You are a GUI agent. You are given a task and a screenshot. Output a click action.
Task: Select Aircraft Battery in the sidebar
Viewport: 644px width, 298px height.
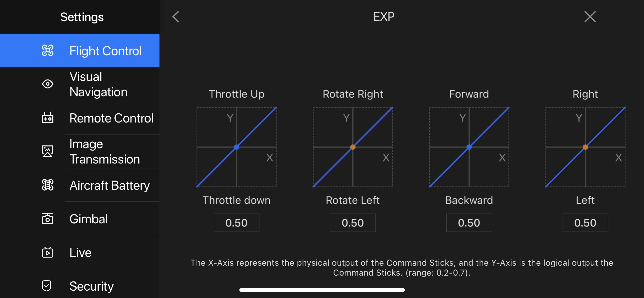coord(80,185)
